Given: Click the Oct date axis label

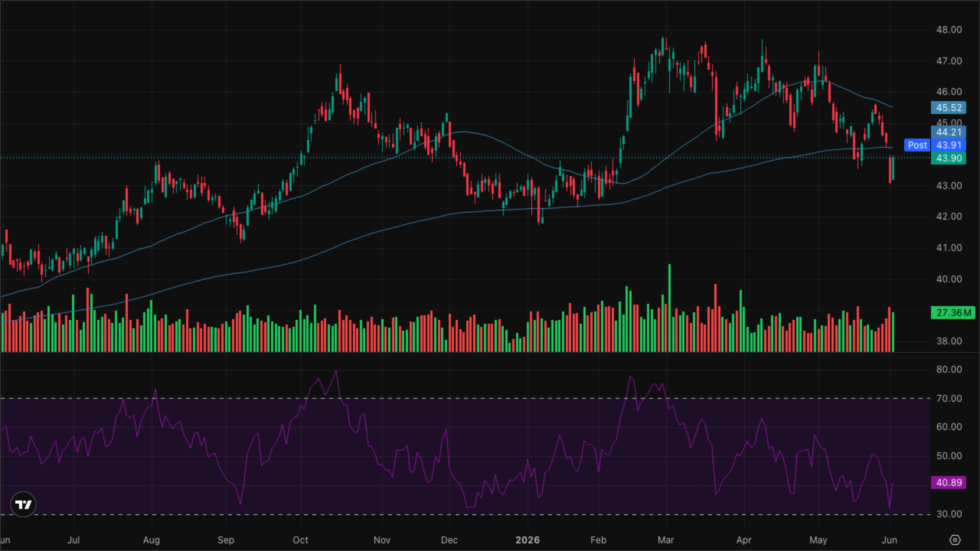Looking at the screenshot, I should point(300,540).
